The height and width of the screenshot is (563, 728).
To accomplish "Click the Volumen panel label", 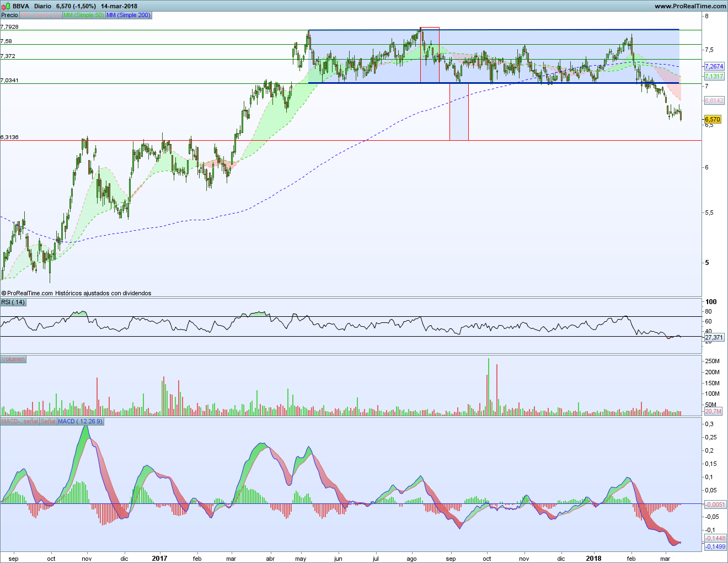I will click(13, 359).
